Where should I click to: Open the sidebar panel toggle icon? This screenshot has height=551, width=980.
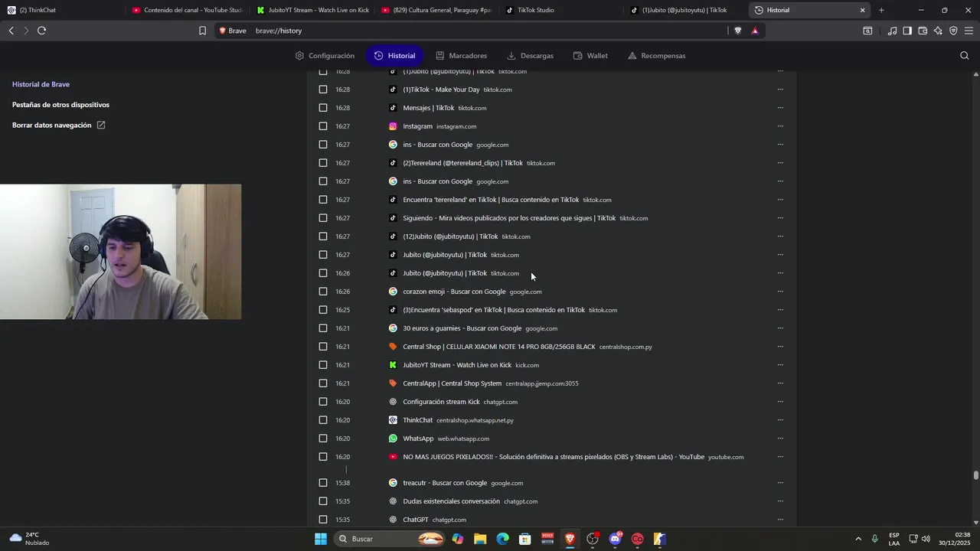coord(907,31)
